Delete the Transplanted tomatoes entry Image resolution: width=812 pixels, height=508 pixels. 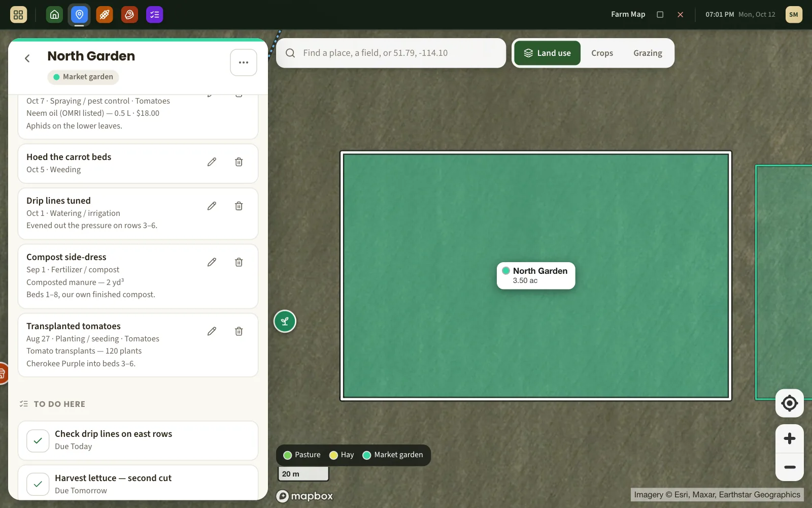[239, 331]
